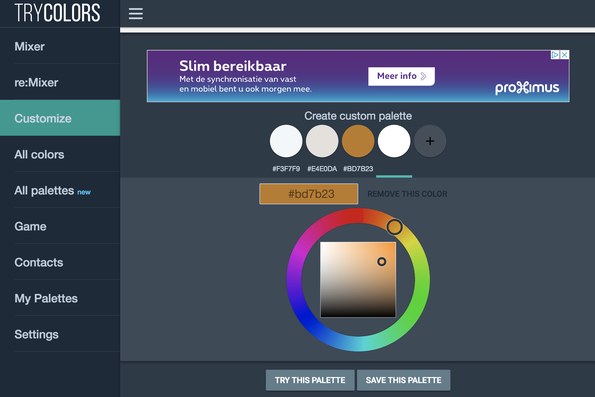Click the AdChoices triangle icon

point(555,55)
